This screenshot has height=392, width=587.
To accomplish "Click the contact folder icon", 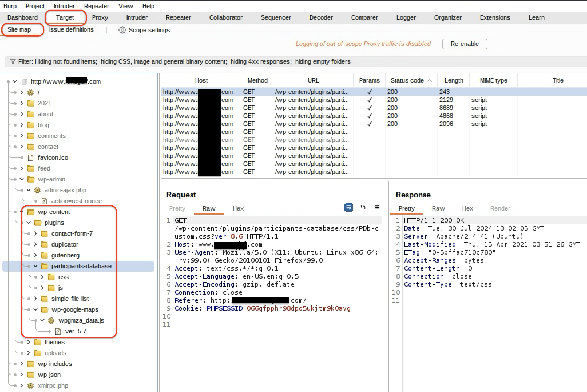I will tap(31, 147).
